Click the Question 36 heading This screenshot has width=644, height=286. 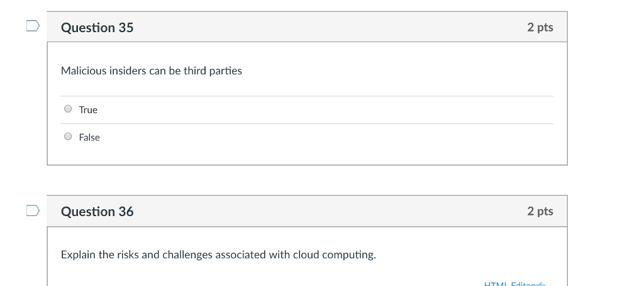coord(97,212)
